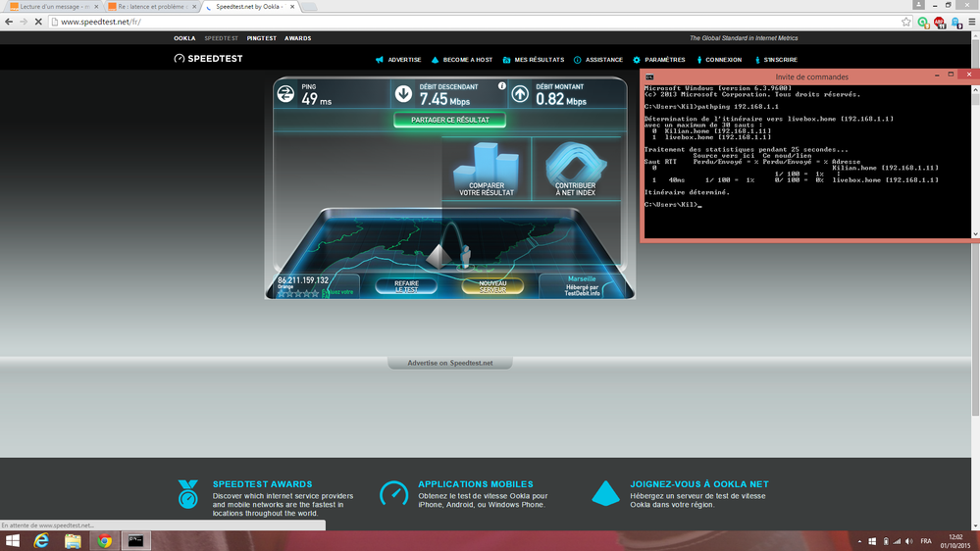Click the FRA language indicator in the tray

[x=926, y=541]
